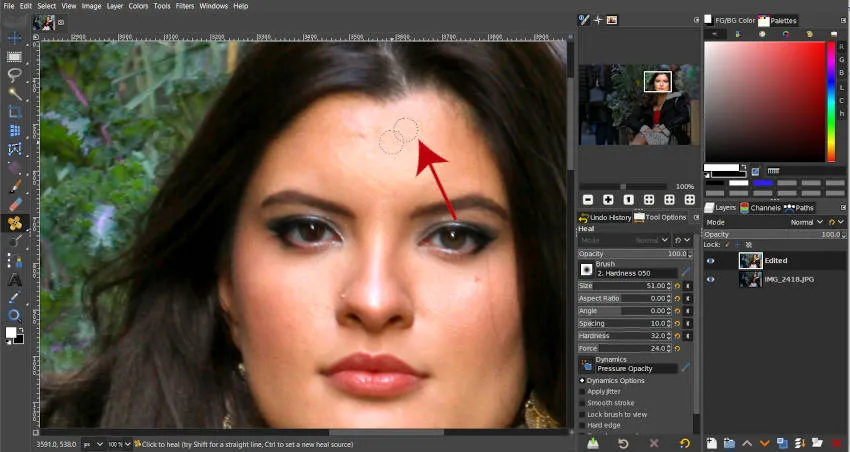This screenshot has width=850, height=452.
Task: Click the delete layer icon
Action: (836, 442)
